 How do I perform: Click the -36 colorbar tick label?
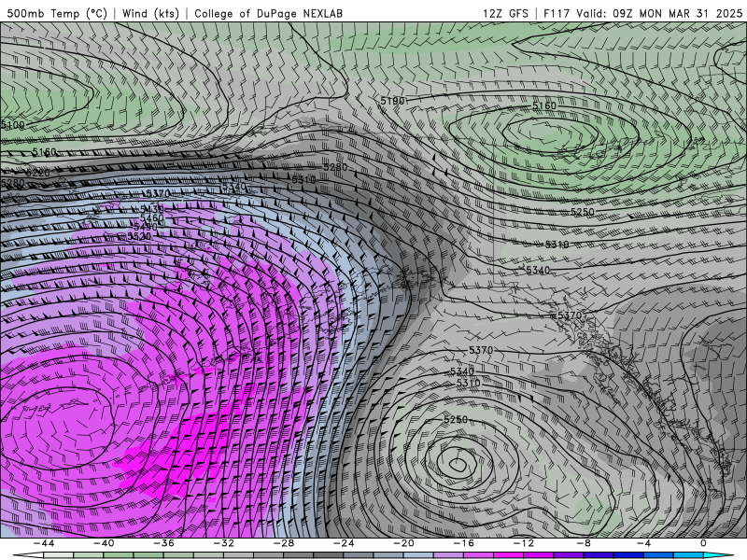tap(163, 543)
